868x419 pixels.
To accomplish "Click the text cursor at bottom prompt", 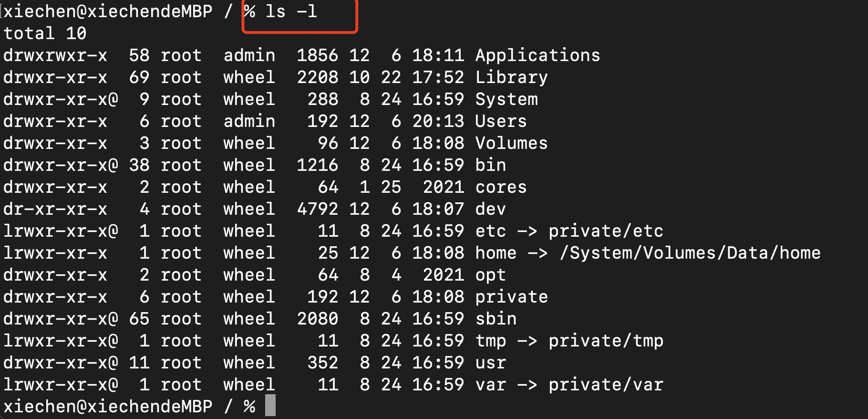I will [270, 406].
